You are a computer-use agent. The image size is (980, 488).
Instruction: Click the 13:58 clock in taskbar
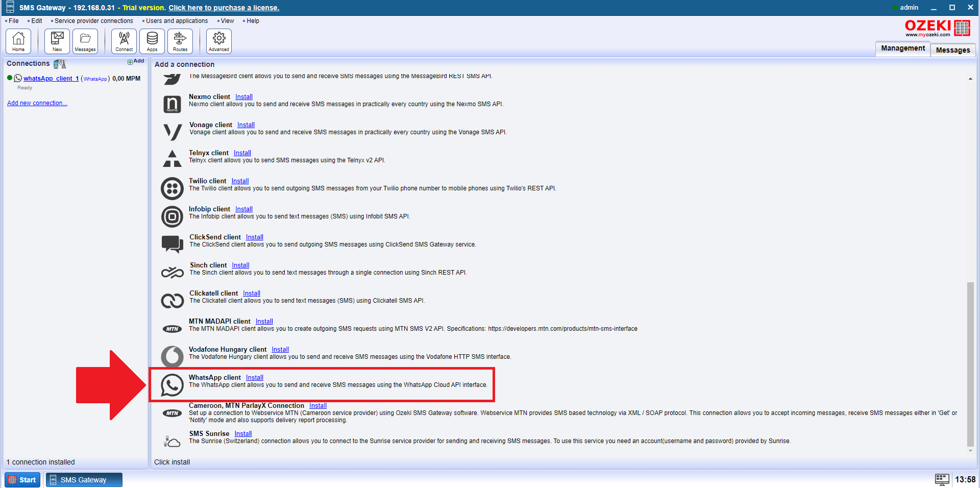965,480
